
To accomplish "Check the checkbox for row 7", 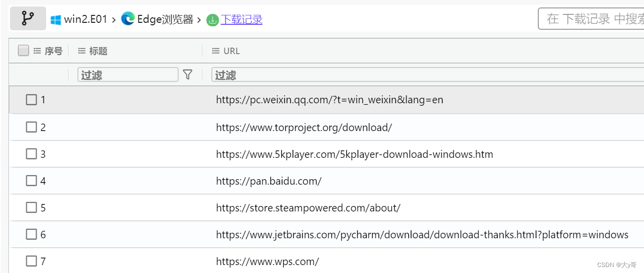I will coord(31,261).
